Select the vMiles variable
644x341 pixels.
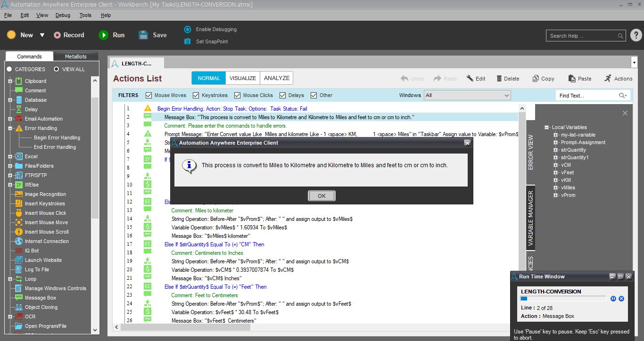tap(568, 187)
